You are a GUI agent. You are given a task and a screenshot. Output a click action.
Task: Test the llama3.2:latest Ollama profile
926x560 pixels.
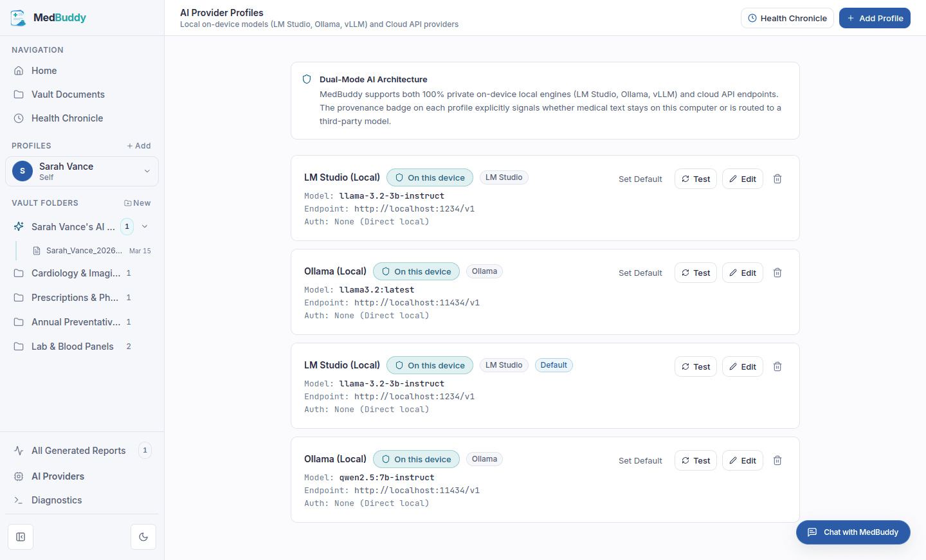[695, 273]
